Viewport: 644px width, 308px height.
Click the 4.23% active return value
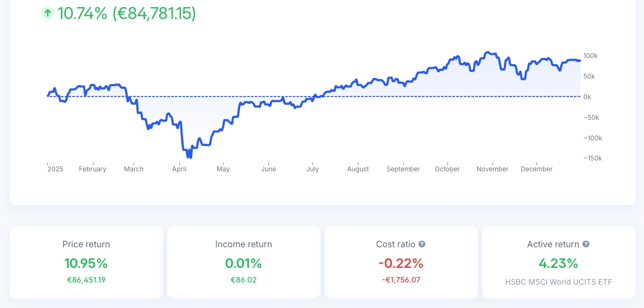coord(558,264)
